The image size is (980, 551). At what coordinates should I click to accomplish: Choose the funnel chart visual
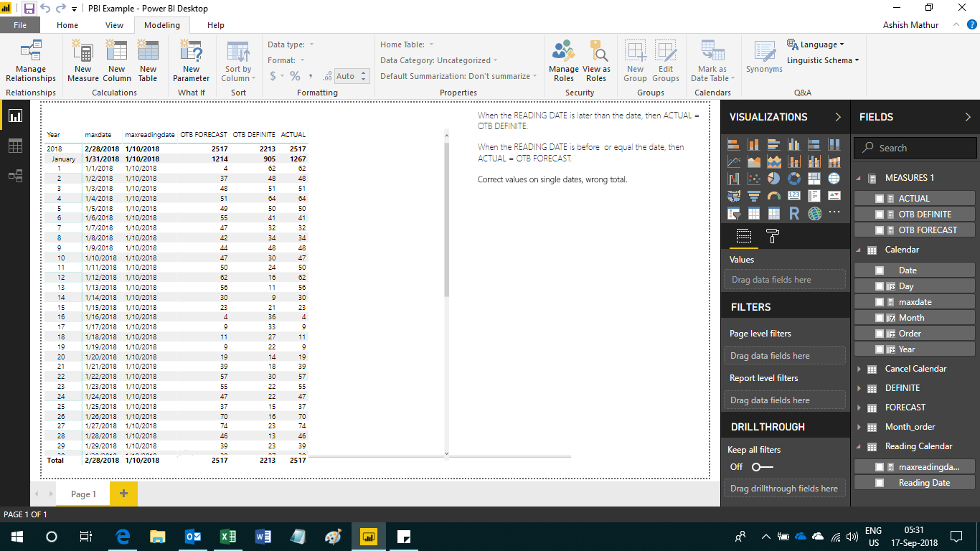tap(754, 195)
